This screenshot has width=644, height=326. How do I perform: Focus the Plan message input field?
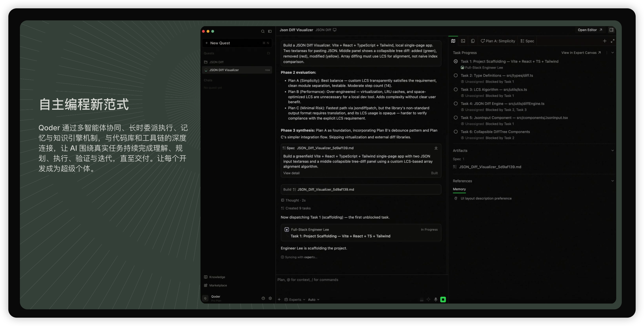362,280
